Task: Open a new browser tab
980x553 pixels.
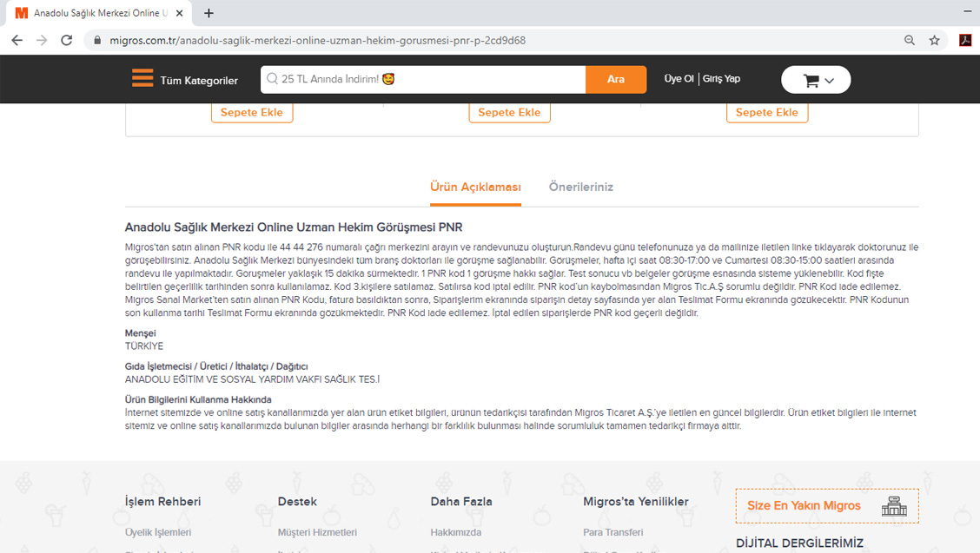Action: [209, 13]
